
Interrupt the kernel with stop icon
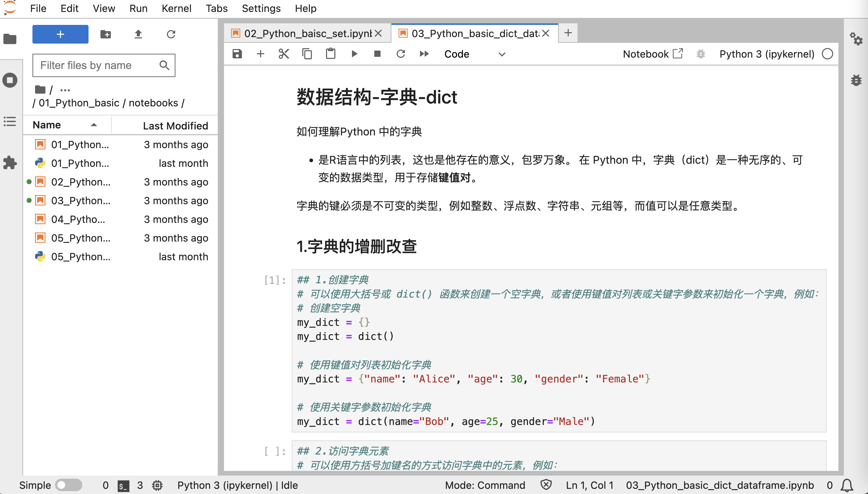coord(377,54)
